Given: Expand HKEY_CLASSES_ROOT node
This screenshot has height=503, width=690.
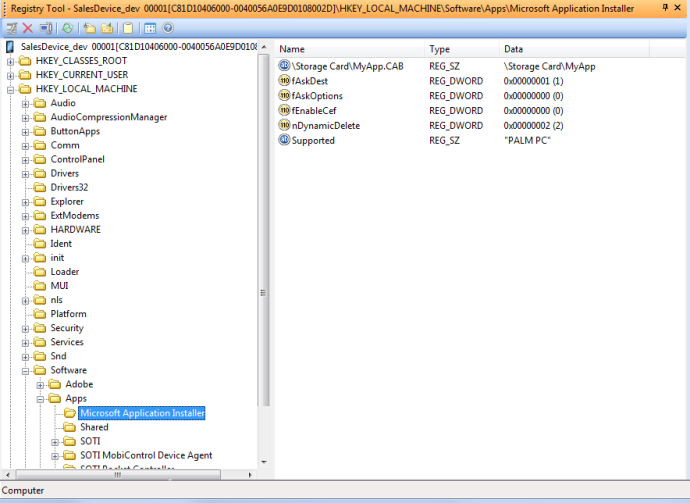Looking at the screenshot, I should pyautogui.click(x=10, y=62).
